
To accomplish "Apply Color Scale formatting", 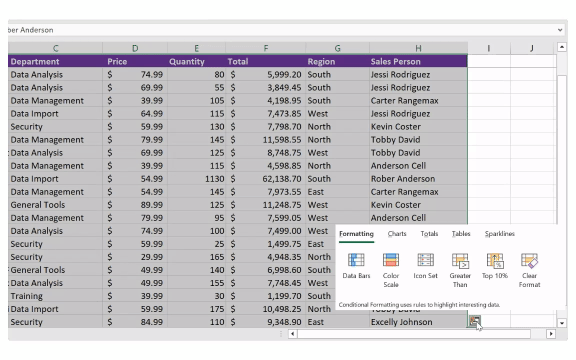I will point(390,270).
